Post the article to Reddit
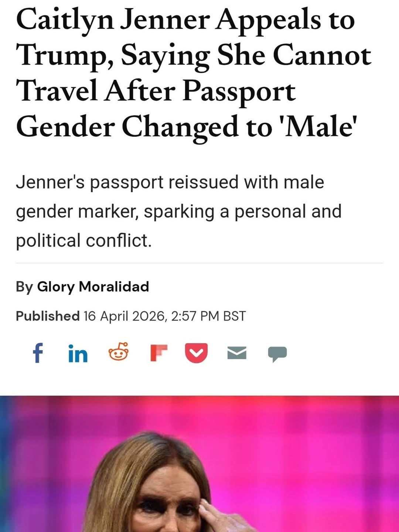Viewport: 399px width, 532px height. click(x=119, y=352)
